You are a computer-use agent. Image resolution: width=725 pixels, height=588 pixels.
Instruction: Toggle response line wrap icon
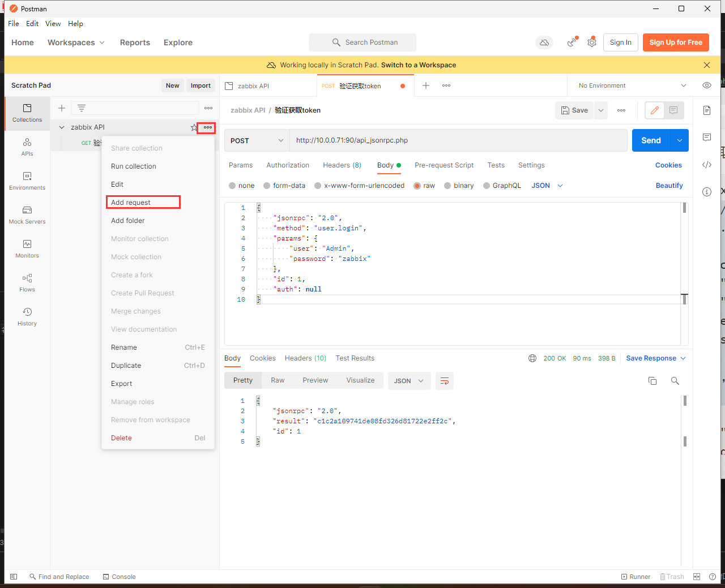(445, 381)
